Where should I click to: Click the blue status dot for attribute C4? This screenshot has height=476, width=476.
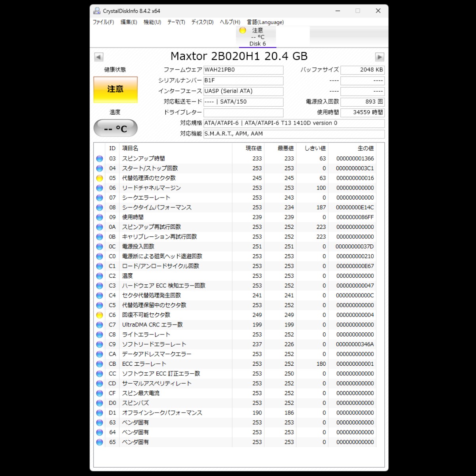tap(100, 296)
